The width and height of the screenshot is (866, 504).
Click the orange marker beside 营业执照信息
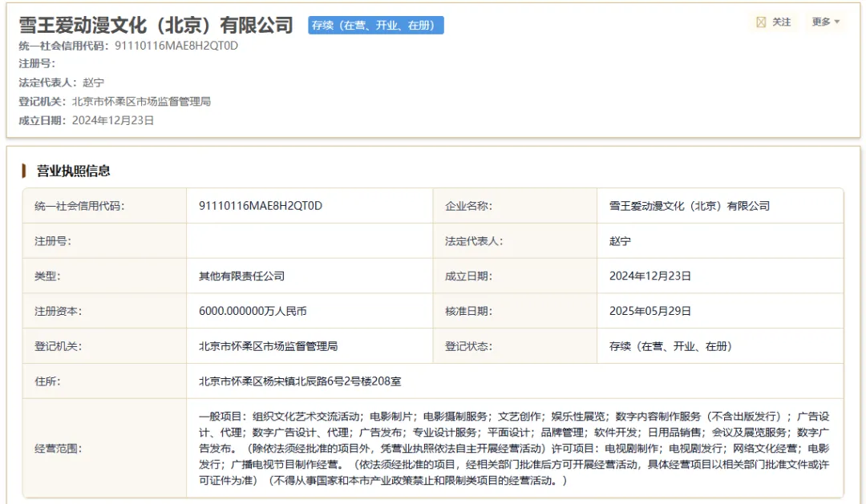click(x=24, y=171)
